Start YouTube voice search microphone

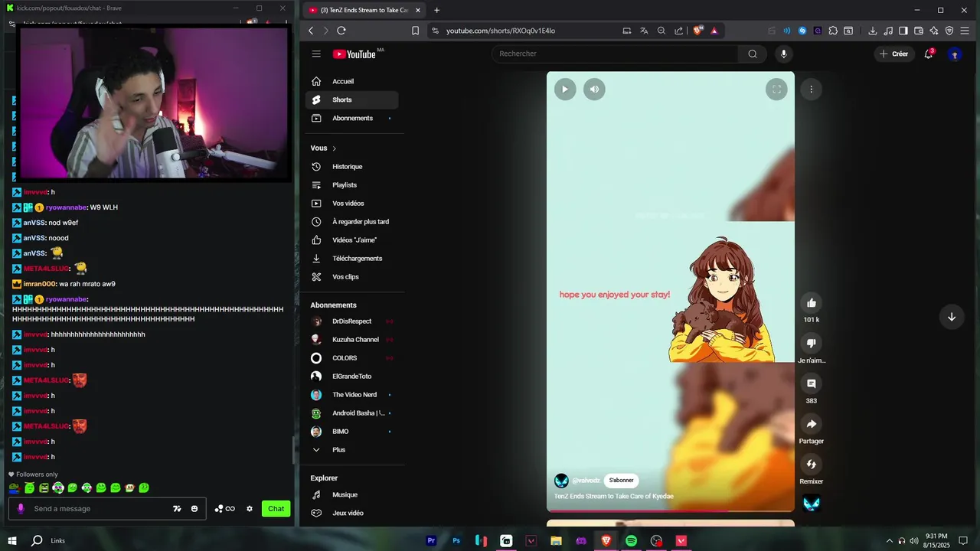783,54
